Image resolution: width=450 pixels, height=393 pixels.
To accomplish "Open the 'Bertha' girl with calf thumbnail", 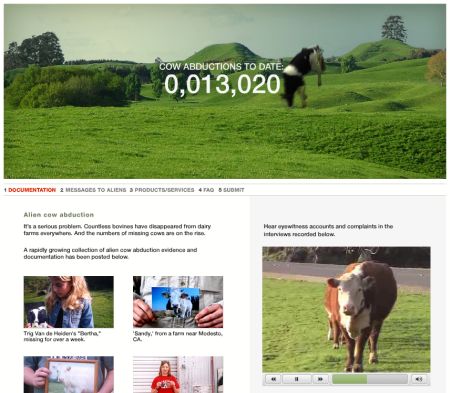I will [x=69, y=302].
